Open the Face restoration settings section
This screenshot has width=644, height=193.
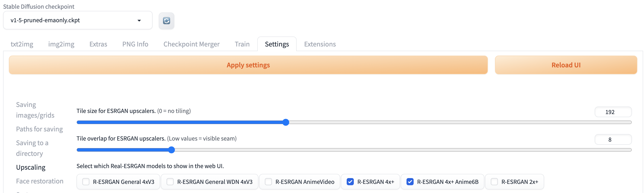(40, 181)
